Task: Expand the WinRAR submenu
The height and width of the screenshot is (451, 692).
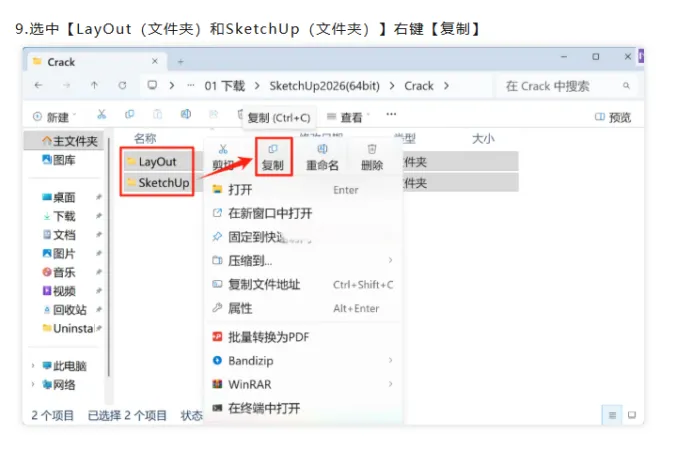Action: (x=391, y=384)
